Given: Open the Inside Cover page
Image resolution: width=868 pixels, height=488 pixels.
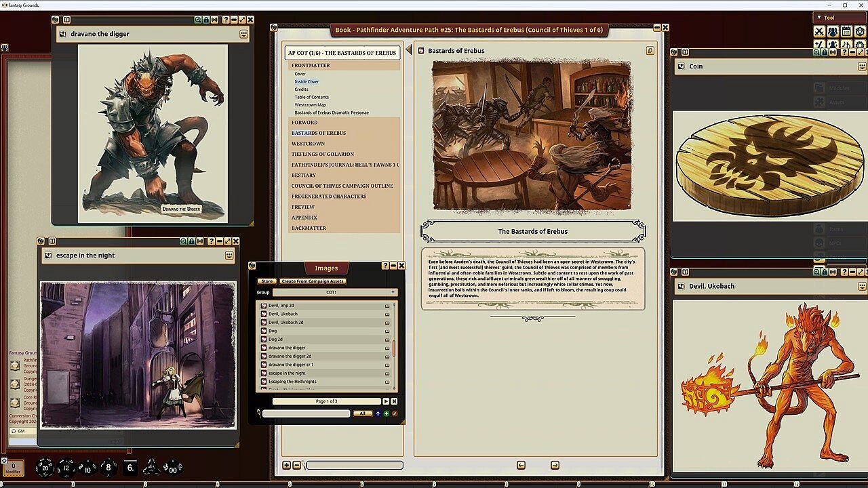Looking at the screenshot, I should click(307, 81).
